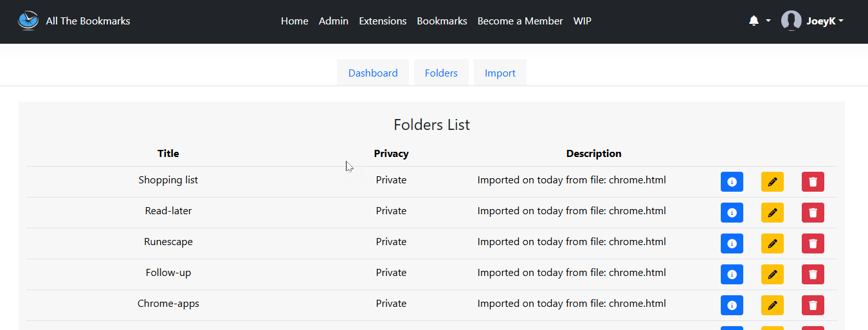Click the info icon for Shopping list
The width and height of the screenshot is (868, 330).
(x=732, y=182)
